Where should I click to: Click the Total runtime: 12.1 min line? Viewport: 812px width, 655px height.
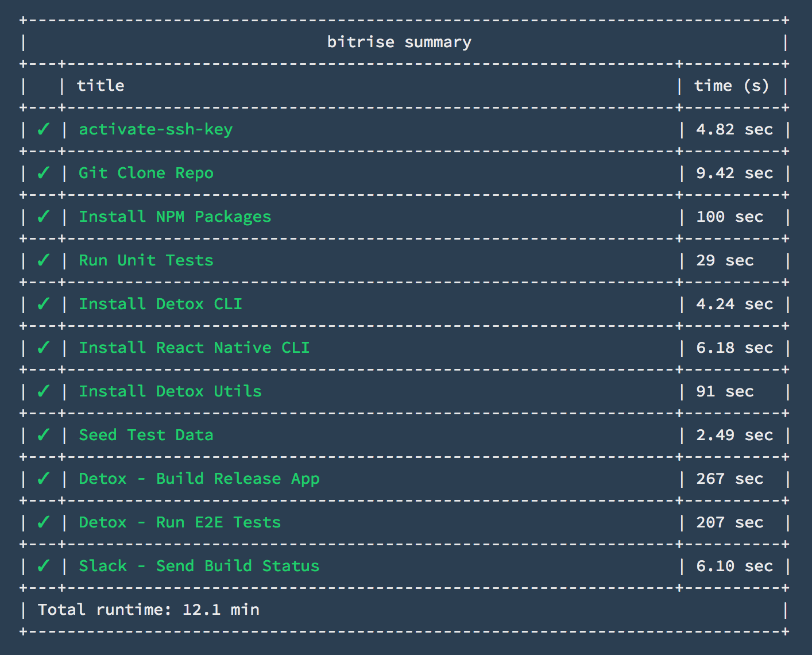149,610
